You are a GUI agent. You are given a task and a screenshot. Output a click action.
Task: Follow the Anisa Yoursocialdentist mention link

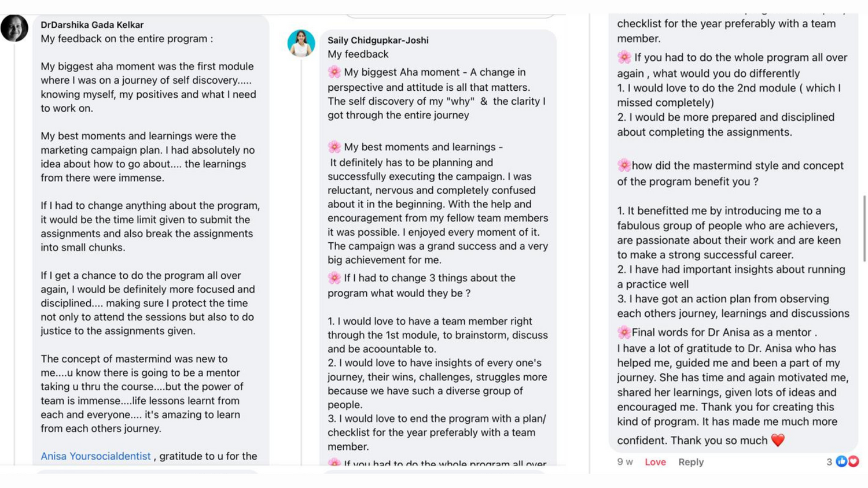[95, 456]
